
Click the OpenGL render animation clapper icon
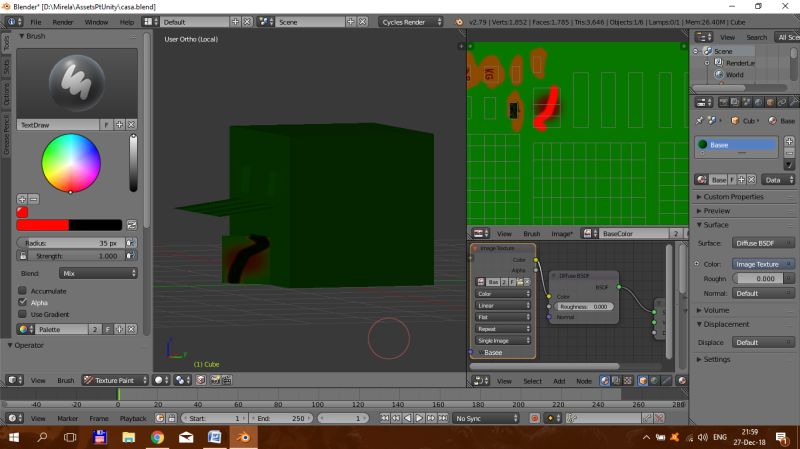[x=227, y=380]
